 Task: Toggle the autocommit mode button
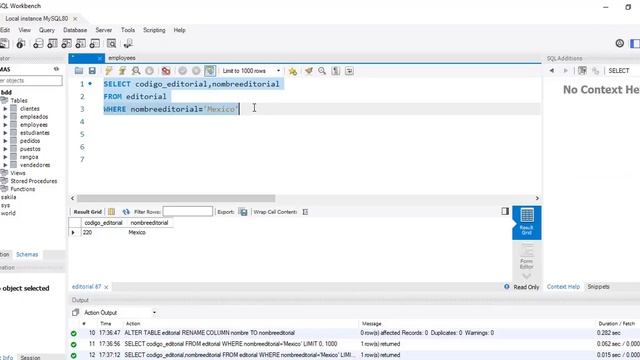coord(210,71)
